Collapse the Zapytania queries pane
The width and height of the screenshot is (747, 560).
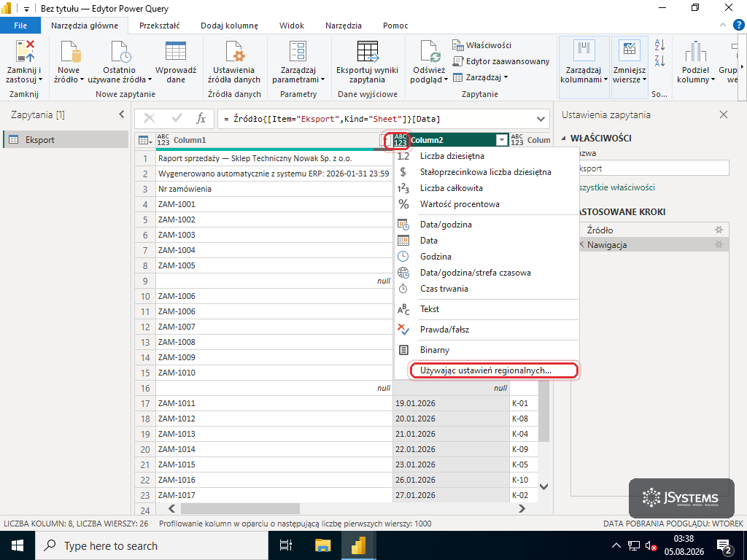click(x=122, y=114)
